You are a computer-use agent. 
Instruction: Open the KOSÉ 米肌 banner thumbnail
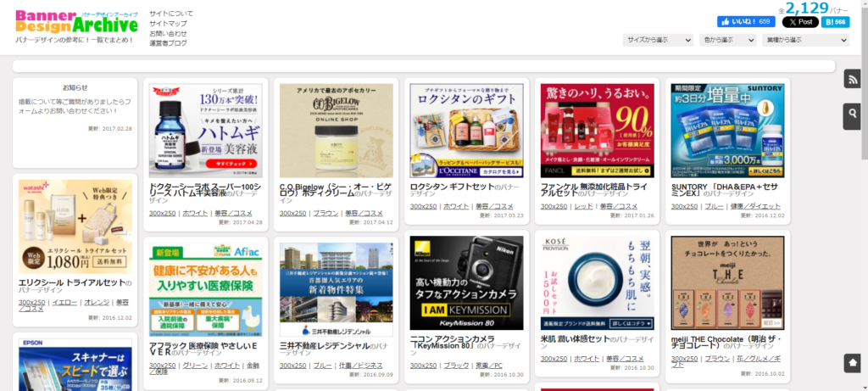[x=598, y=283]
